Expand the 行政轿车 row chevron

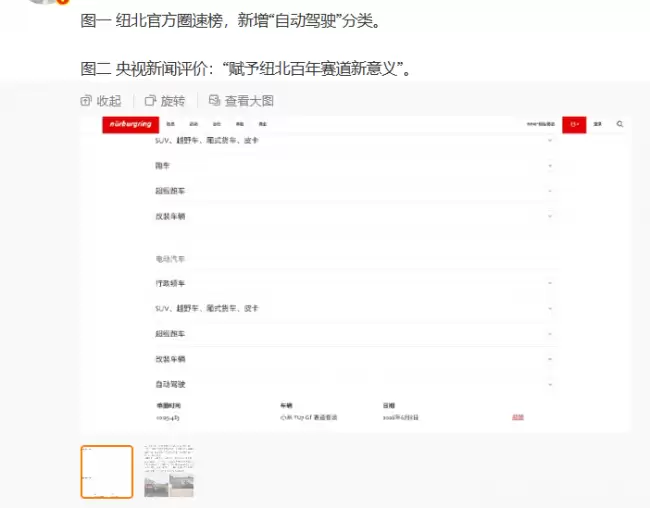tap(550, 283)
